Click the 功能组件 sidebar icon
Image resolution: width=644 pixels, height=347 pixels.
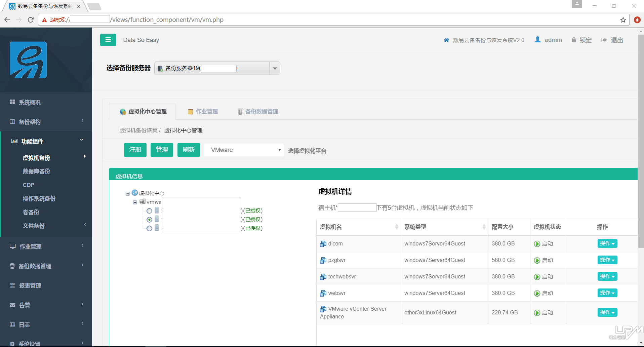tap(14, 141)
